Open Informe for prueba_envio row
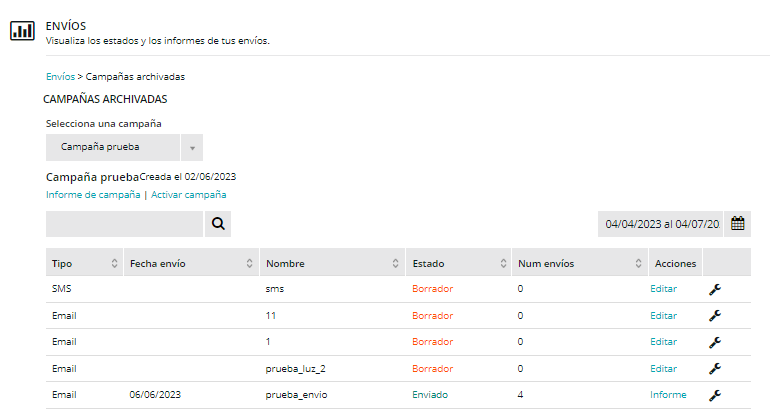The height and width of the screenshot is (411, 770). coord(667,395)
